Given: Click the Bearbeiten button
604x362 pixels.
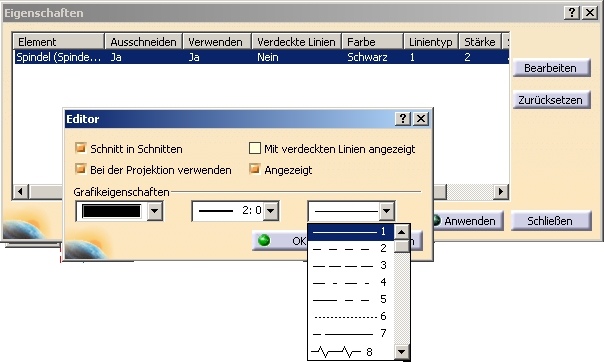Looking at the screenshot, I should [x=551, y=68].
